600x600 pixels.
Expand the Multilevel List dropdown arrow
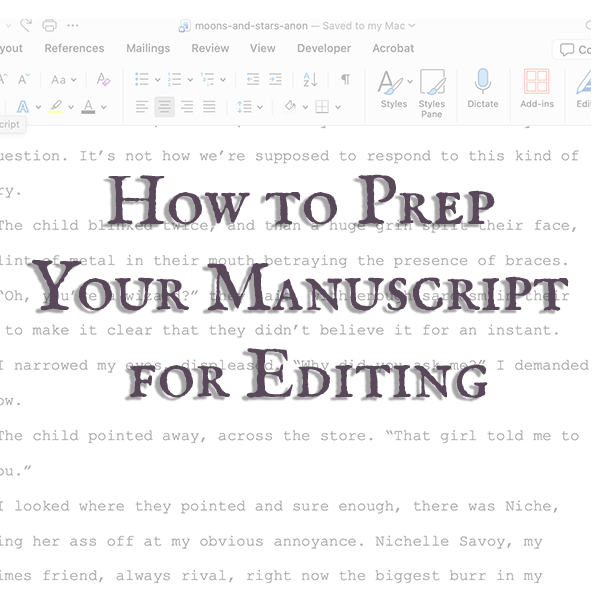[223, 80]
